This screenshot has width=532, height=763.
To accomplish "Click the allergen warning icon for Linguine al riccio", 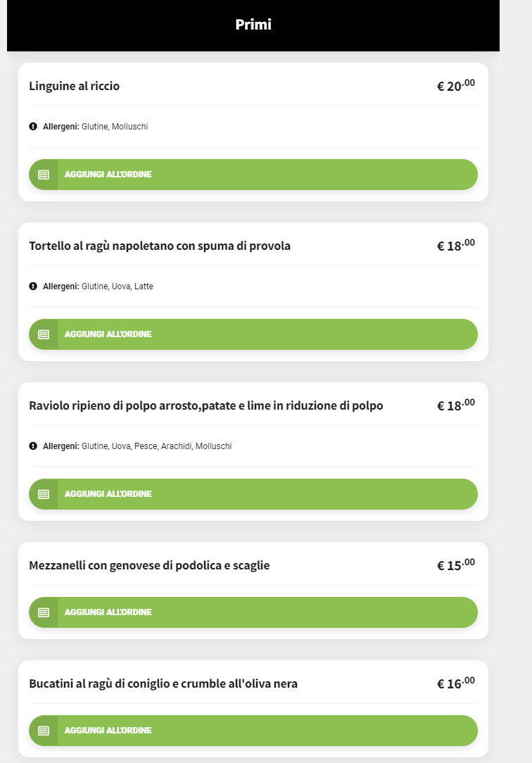I will coord(33,127).
